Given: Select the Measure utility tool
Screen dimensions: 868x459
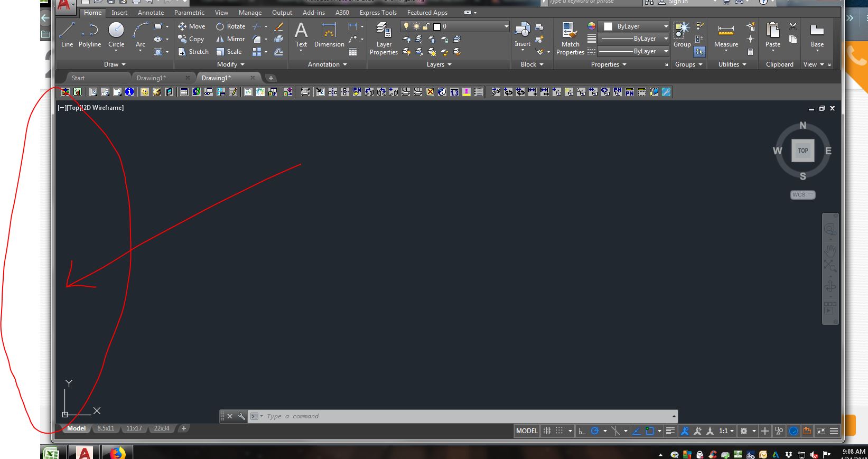Looking at the screenshot, I should pyautogui.click(x=726, y=35).
